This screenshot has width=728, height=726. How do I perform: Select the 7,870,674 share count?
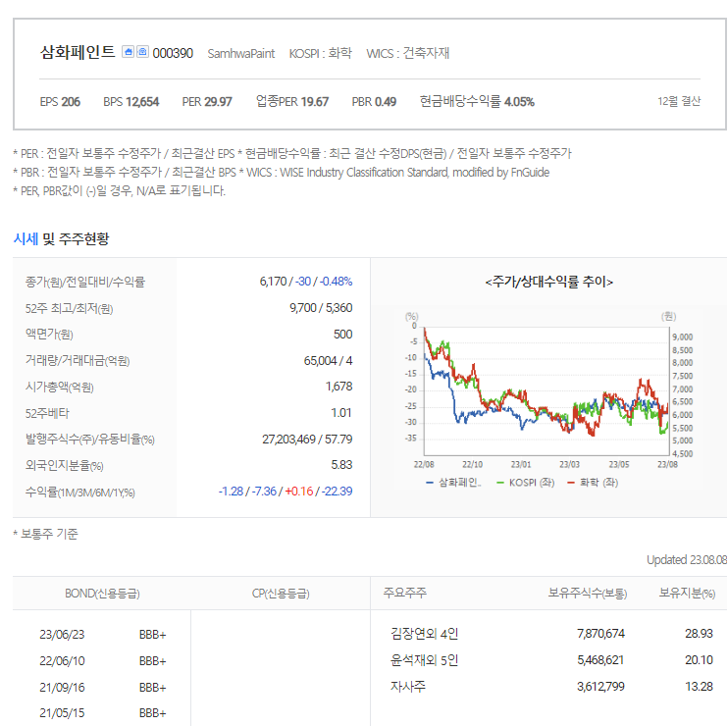pyautogui.click(x=600, y=634)
